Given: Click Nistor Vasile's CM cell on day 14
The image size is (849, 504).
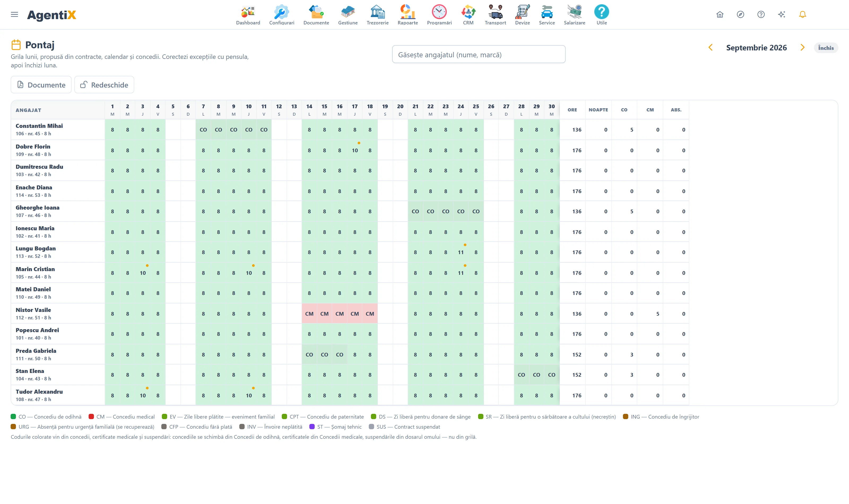Looking at the screenshot, I should [309, 314].
